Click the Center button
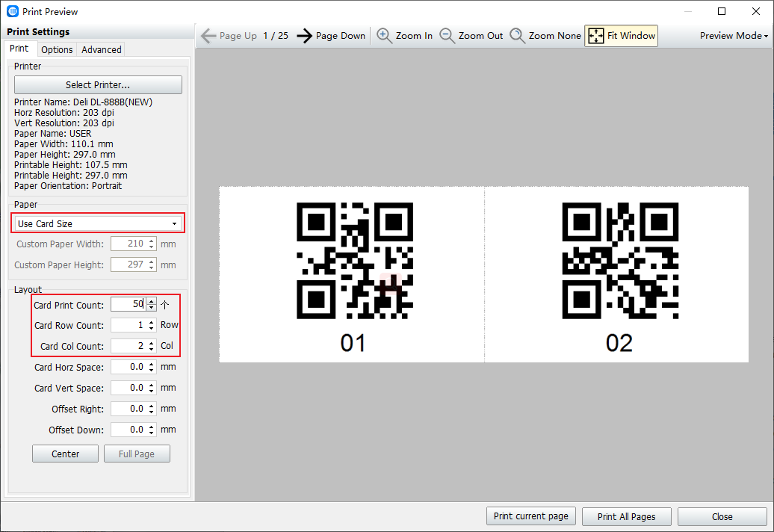The height and width of the screenshot is (532, 774). [65, 454]
